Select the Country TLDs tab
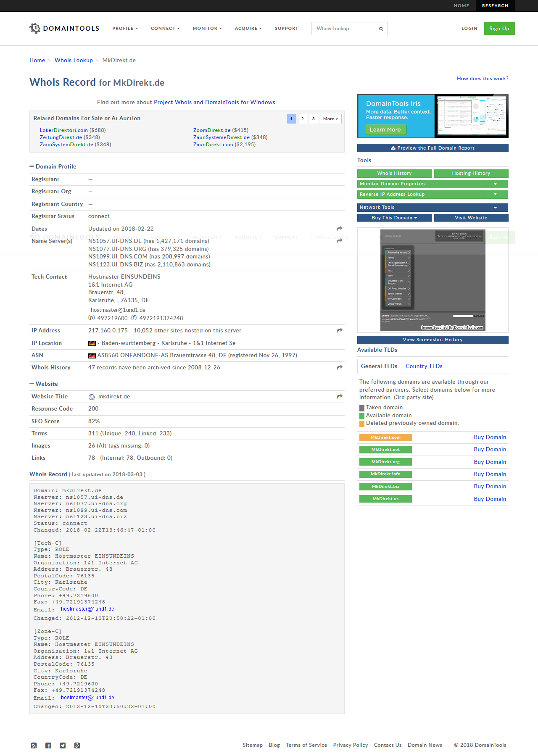Image resolution: width=538 pixels, height=756 pixels. tap(424, 366)
